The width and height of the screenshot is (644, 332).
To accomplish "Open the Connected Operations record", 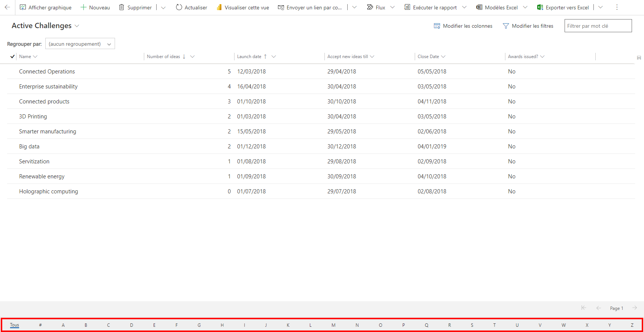I will coord(47,72).
